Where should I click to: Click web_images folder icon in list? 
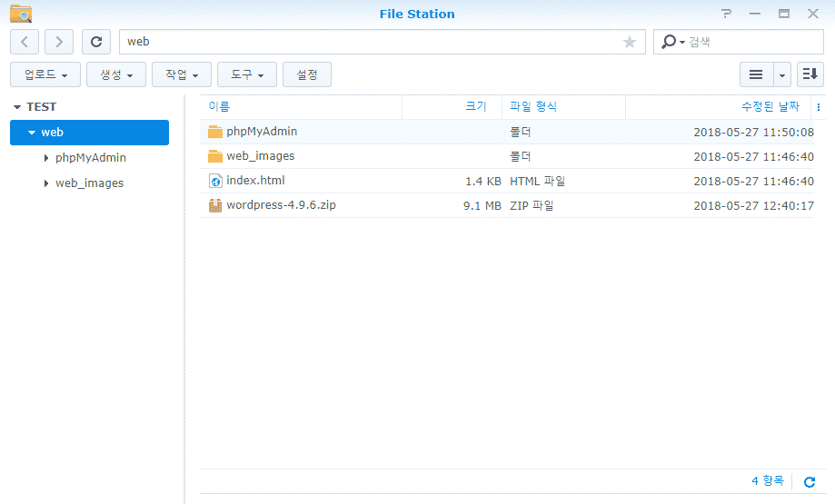pos(215,156)
